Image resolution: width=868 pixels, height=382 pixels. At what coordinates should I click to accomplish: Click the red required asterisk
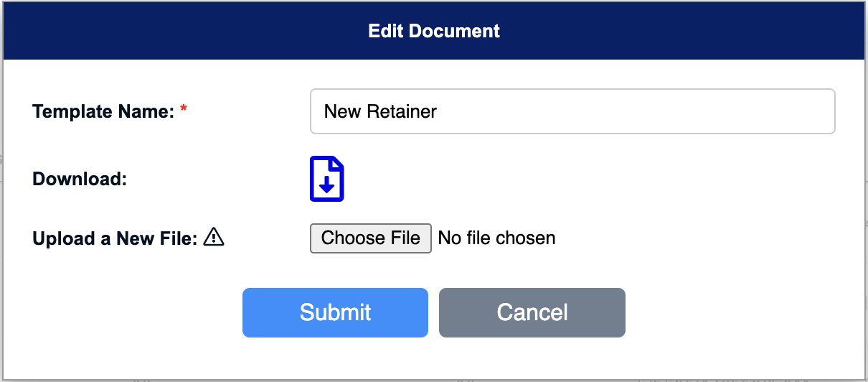pos(184,109)
